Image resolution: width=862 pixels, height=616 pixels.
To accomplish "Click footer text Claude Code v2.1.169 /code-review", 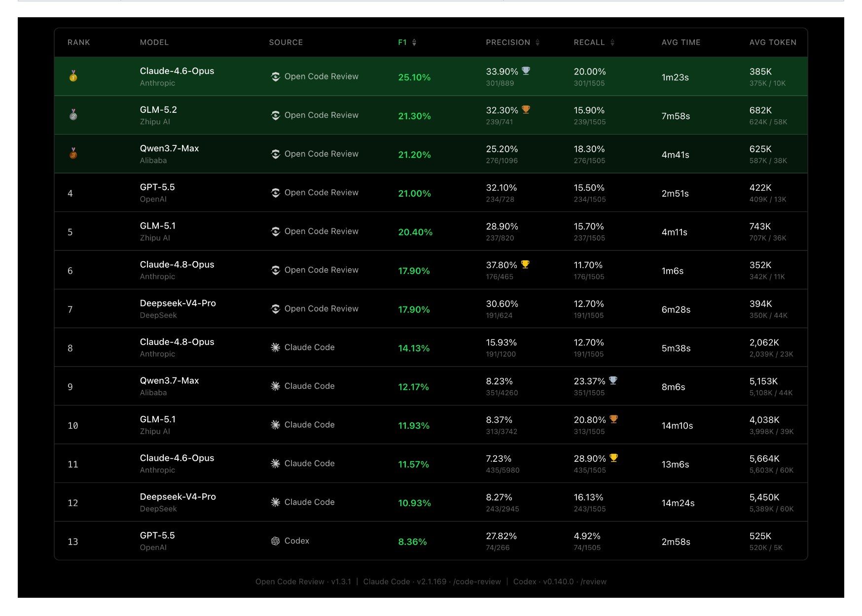I will click(x=432, y=582).
